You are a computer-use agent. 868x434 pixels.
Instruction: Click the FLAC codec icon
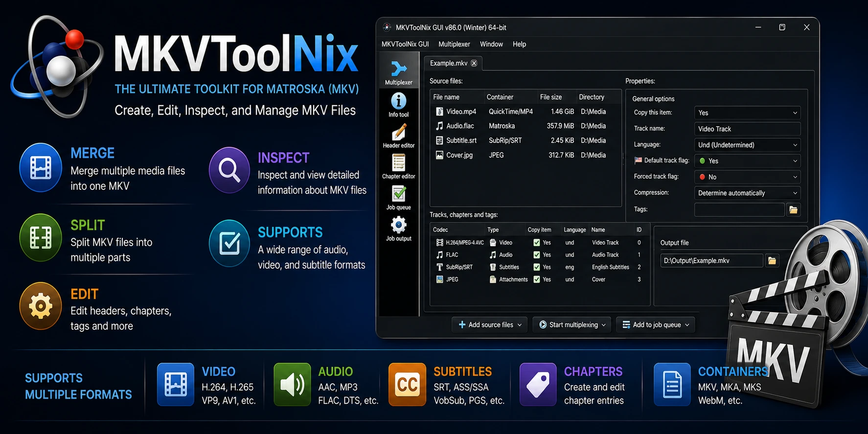(x=439, y=255)
